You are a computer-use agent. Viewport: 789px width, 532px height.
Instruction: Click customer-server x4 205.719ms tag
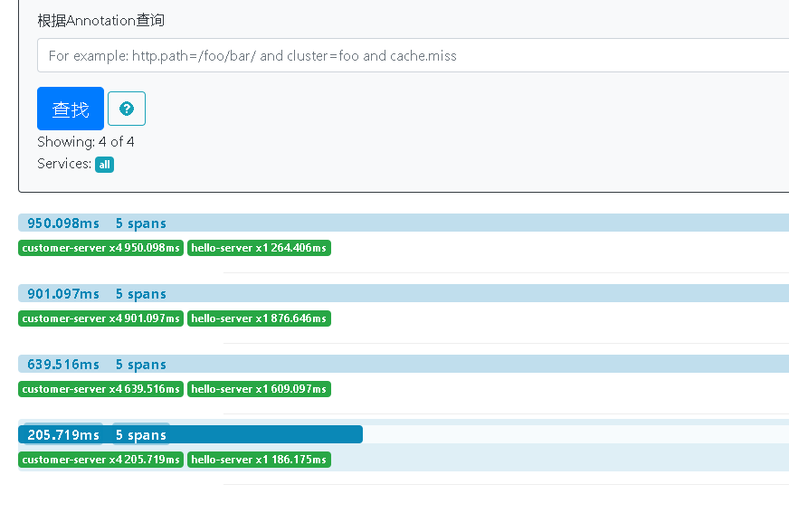(100, 460)
